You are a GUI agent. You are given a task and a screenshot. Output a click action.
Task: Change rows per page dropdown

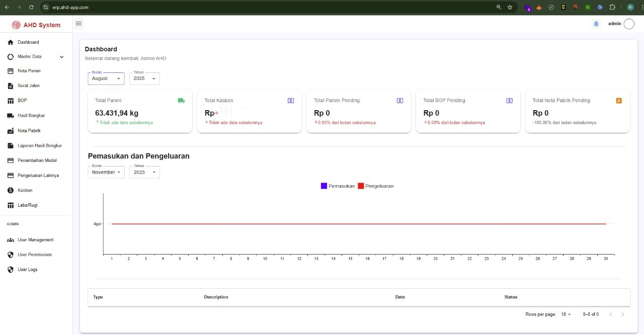(x=566, y=314)
